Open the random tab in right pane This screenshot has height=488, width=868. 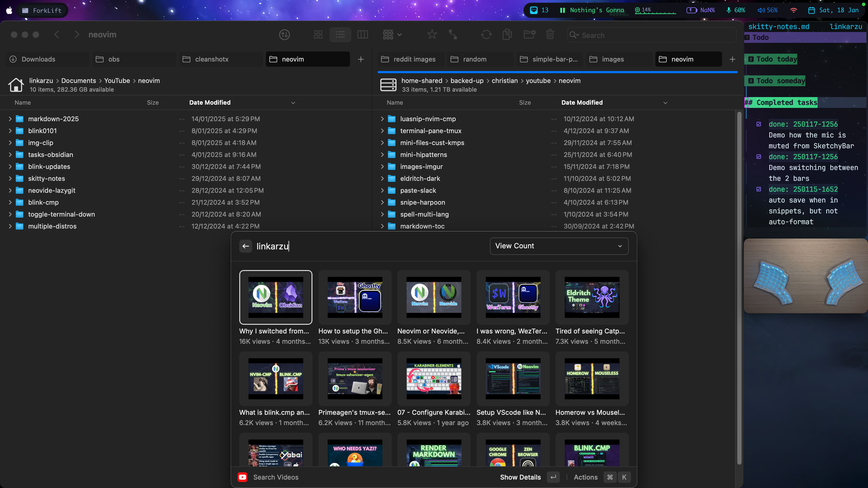[x=481, y=59]
